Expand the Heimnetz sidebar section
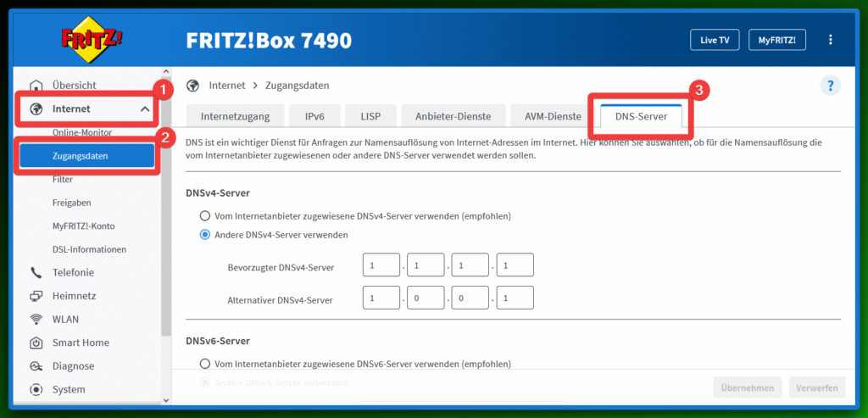 tap(72, 296)
